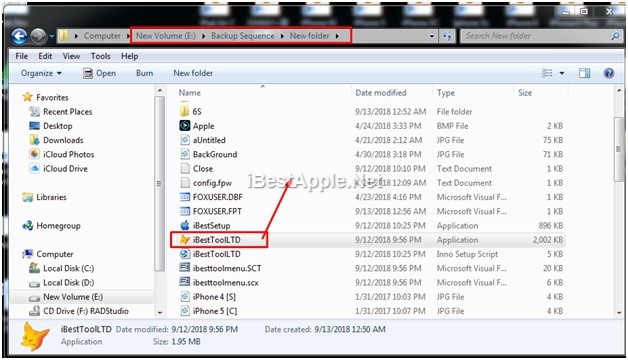The image size is (628, 360).
Task: Open help with the blue question mark icon
Action: click(x=609, y=73)
